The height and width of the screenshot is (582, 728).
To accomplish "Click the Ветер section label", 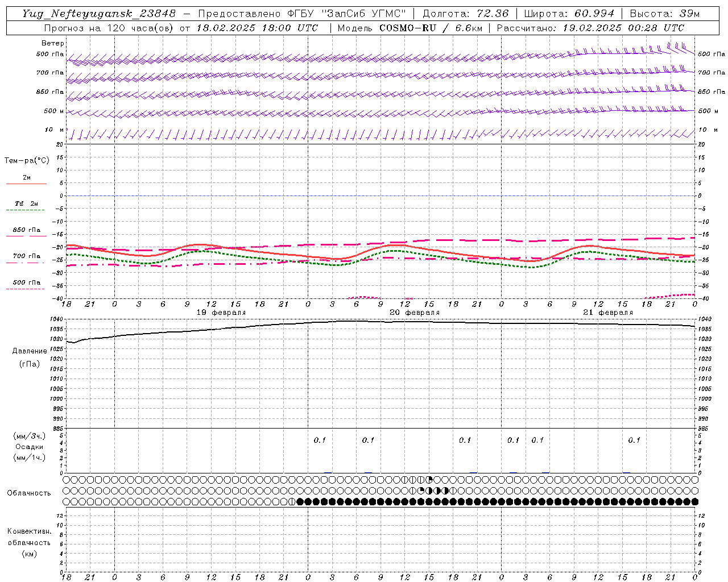I will (x=52, y=43).
